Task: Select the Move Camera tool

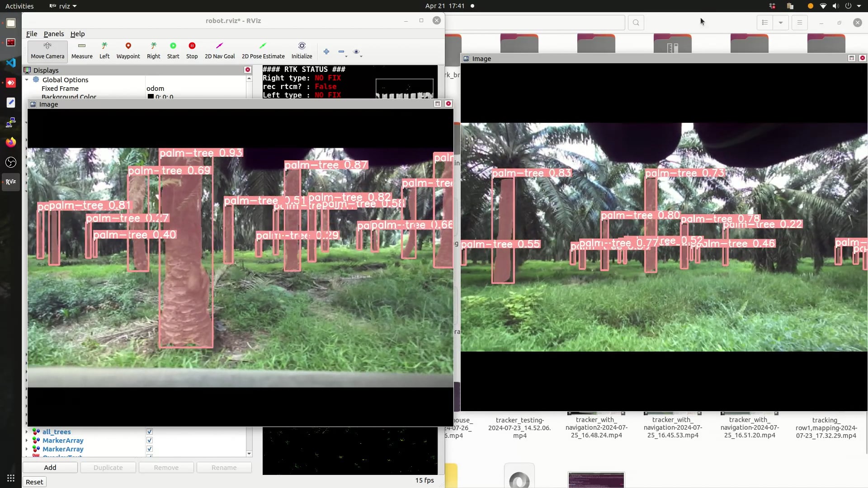Action: 47,51
